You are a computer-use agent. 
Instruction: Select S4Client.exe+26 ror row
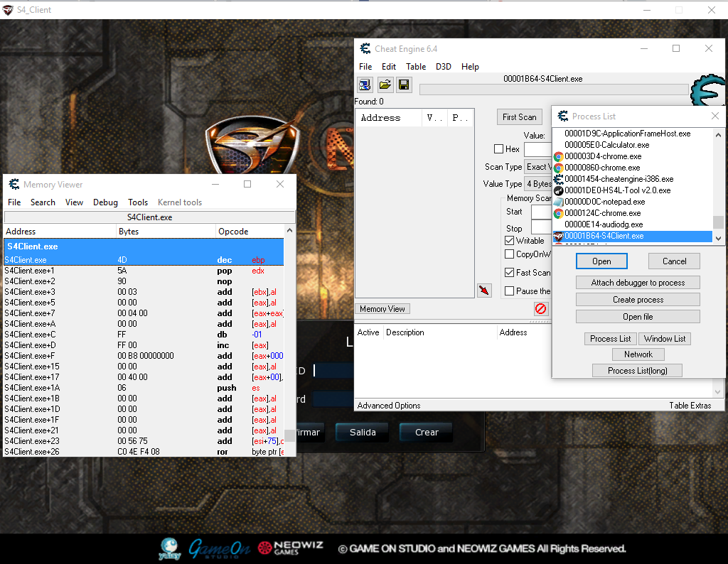[144, 452]
